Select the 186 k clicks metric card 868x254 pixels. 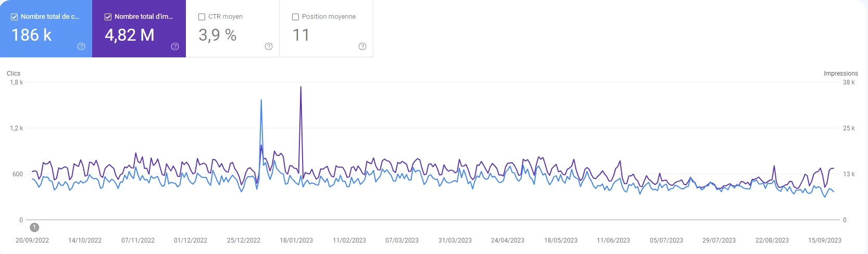(x=46, y=29)
